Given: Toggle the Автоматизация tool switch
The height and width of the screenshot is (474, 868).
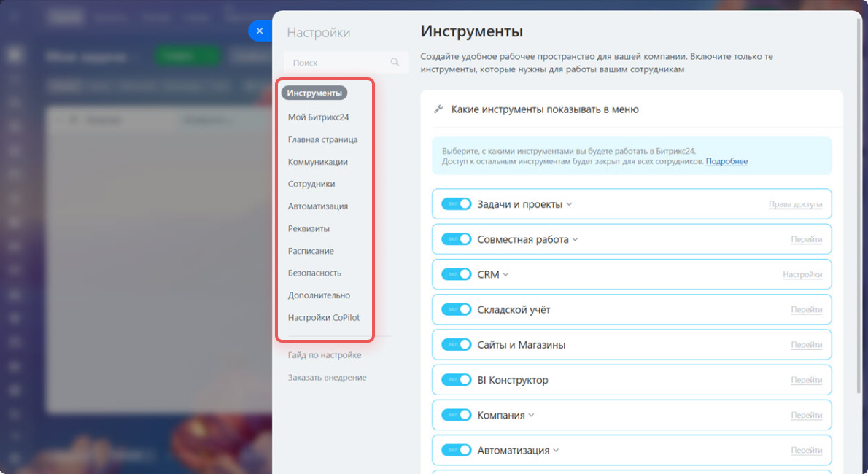Looking at the screenshot, I should [456, 450].
